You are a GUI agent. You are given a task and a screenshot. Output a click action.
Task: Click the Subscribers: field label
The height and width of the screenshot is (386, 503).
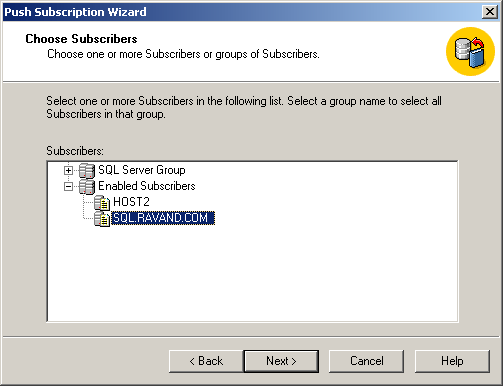[75, 151]
